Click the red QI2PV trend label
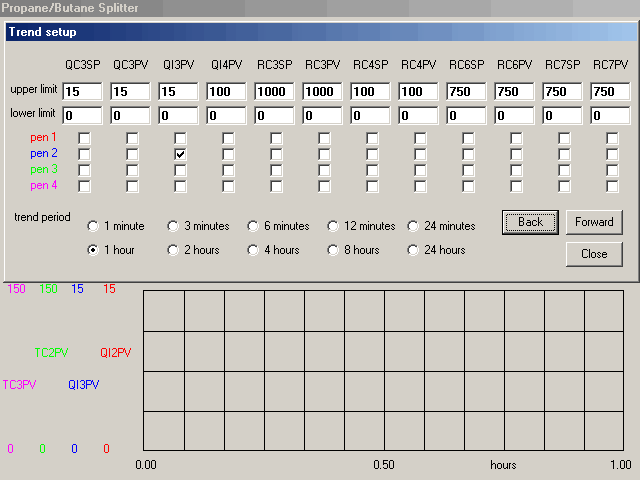Screen dimensions: 640x480 (115, 353)
